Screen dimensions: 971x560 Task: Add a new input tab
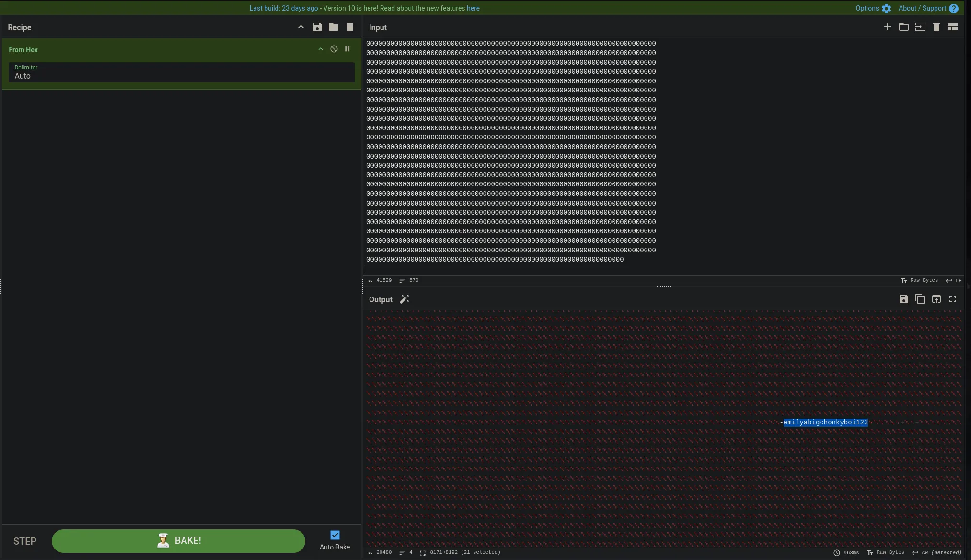pos(887,27)
